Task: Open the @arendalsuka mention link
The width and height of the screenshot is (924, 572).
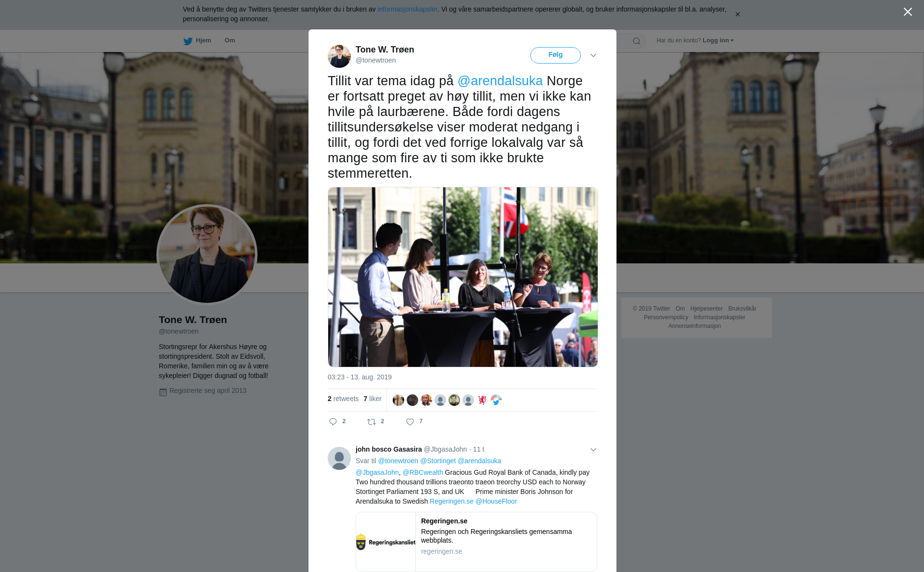Action: [500, 81]
